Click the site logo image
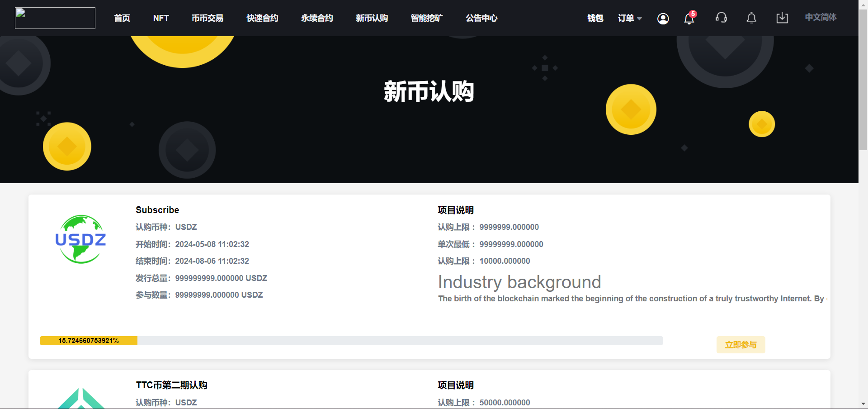This screenshot has height=409, width=868. tap(55, 18)
